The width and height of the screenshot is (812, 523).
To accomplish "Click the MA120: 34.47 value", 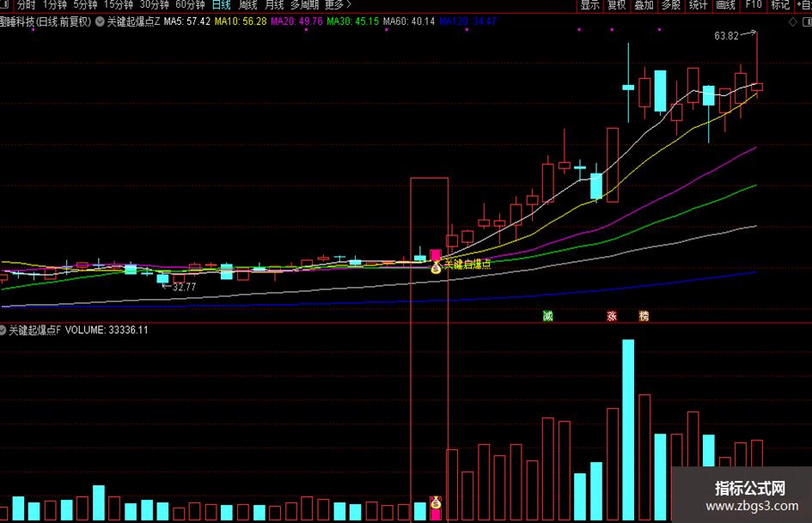I will 467,21.
